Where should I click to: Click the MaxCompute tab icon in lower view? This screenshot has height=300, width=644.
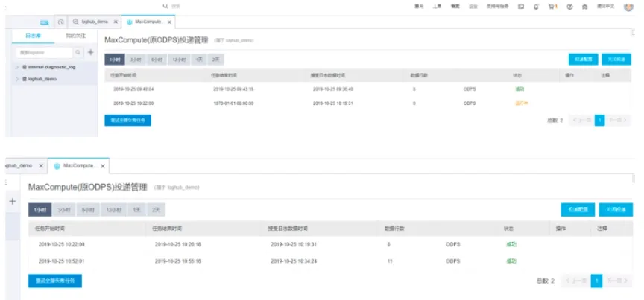coord(57,166)
